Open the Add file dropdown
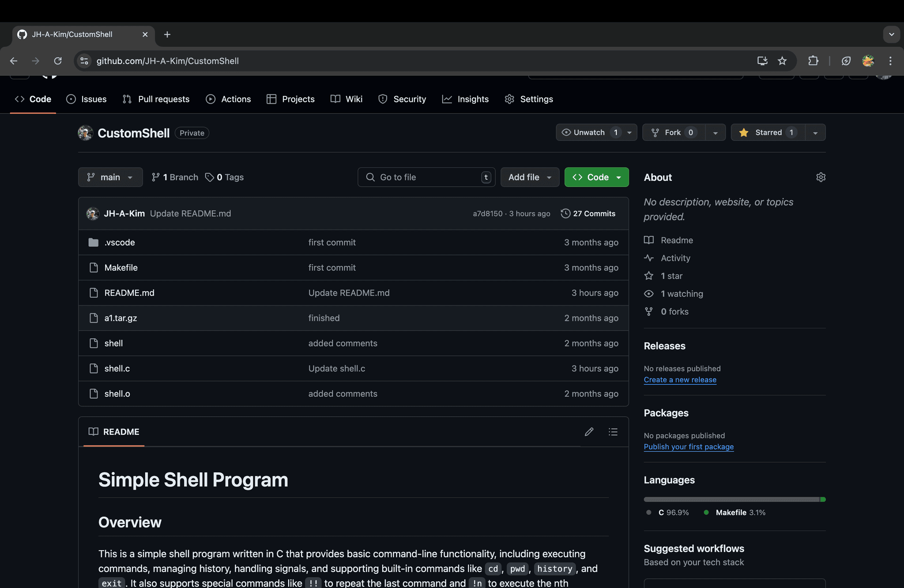 [x=530, y=177]
